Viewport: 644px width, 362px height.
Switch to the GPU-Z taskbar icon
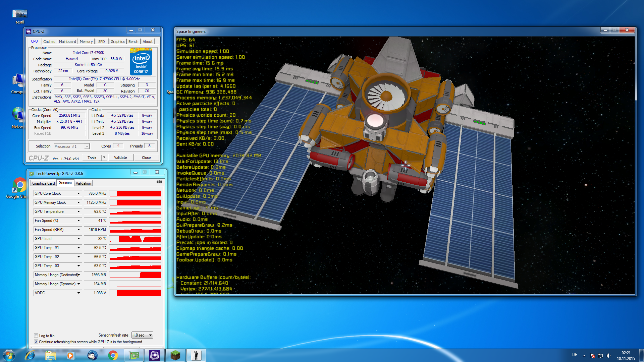coord(134,355)
